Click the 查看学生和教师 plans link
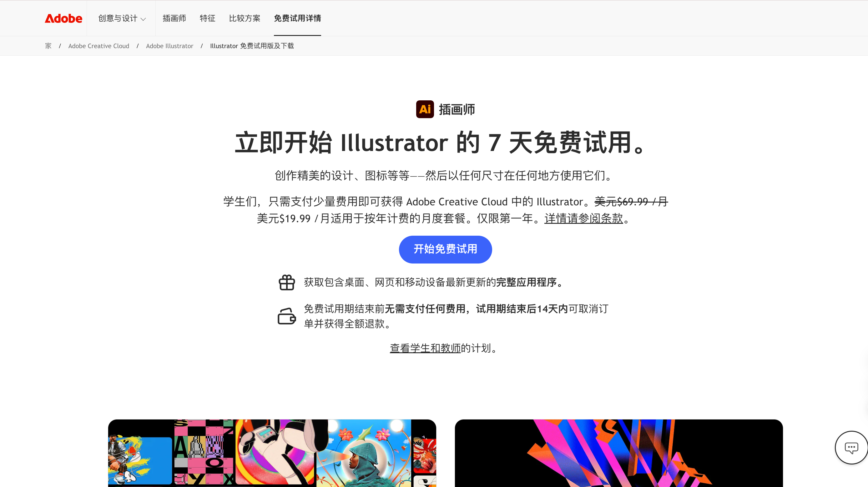The width and height of the screenshot is (868, 487). click(x=425, y=348)
